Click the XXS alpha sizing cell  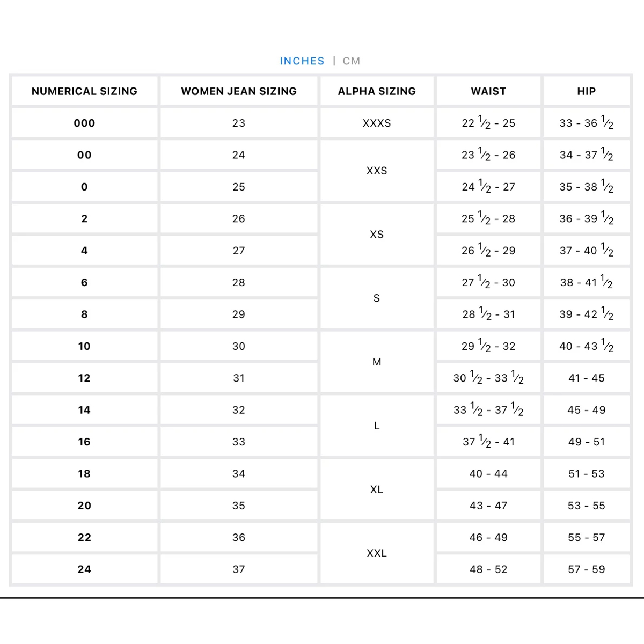coord(377,171)
